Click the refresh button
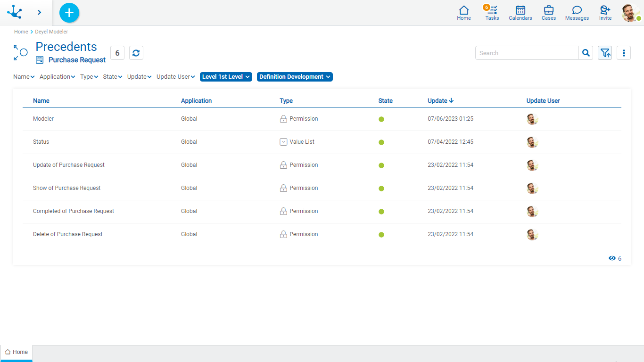The width and height of the screenshot is (644, 362). tap(136, 53)
